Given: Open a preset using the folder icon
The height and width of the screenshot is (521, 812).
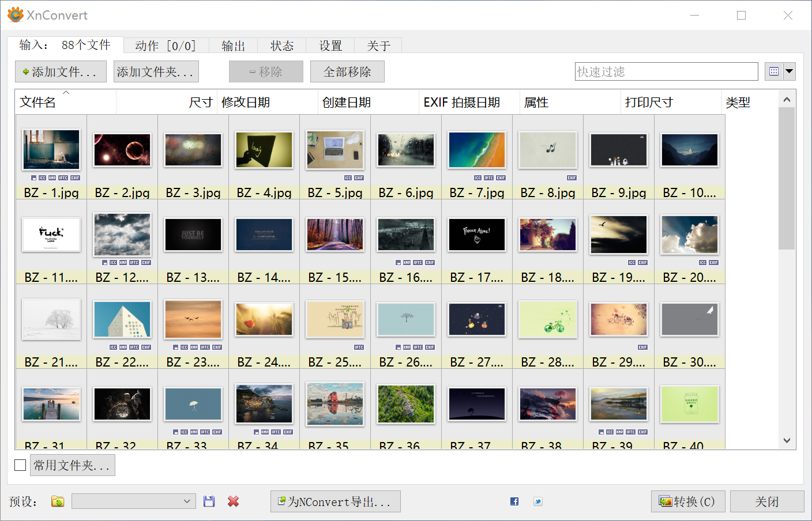Looking at the screenshot, I should [x=57, y=501].
